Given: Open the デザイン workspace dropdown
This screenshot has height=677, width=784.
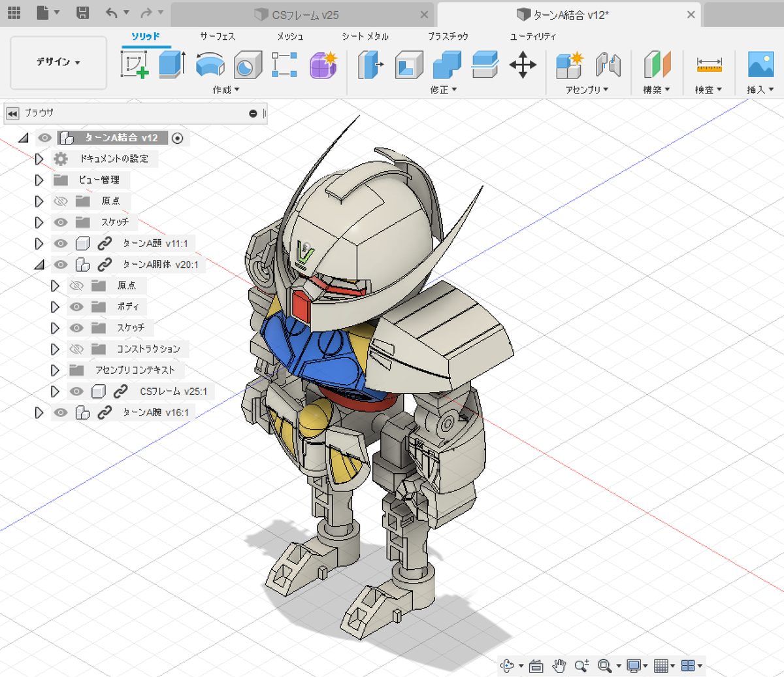Looking at the screenshot, I should pyautogui.click(x=59, y=63).
